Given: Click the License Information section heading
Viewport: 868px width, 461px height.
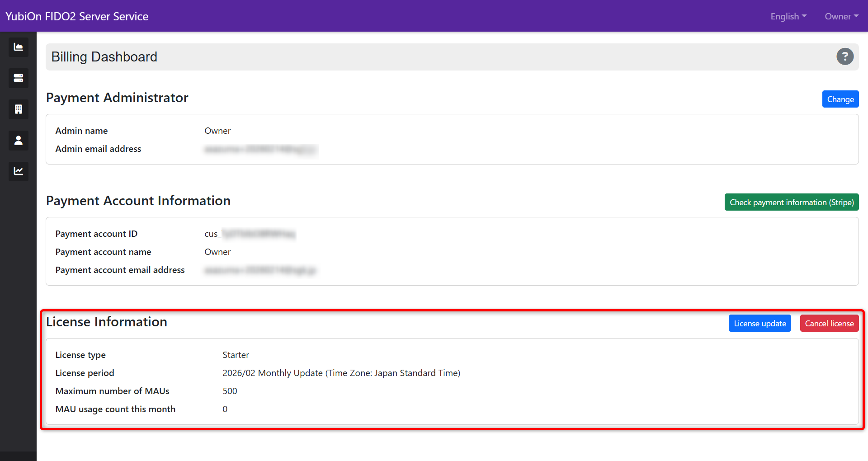Looking at the screenshot, I should (x=107, y=322).
